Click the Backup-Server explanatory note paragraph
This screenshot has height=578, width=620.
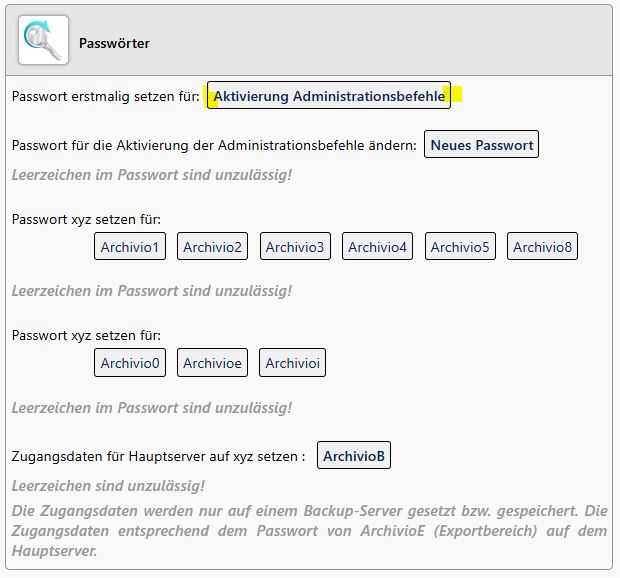[x=309, y=530]
